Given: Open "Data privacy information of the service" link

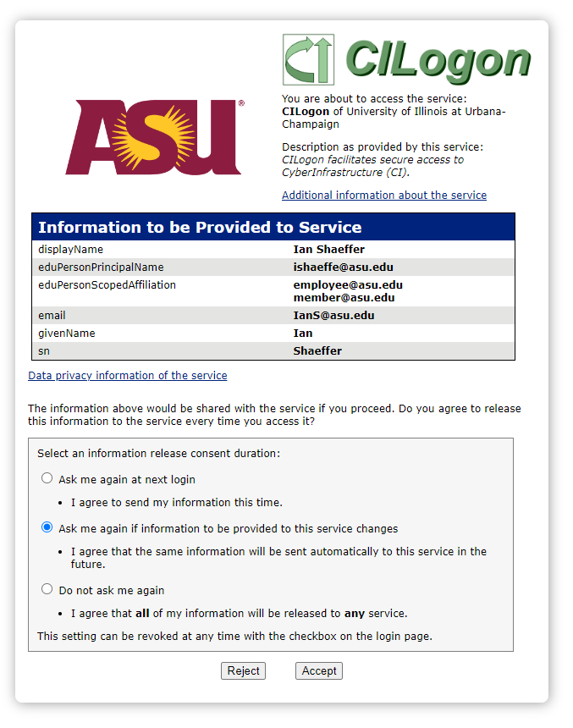Looking at the screenshot, I should point(128,376).
